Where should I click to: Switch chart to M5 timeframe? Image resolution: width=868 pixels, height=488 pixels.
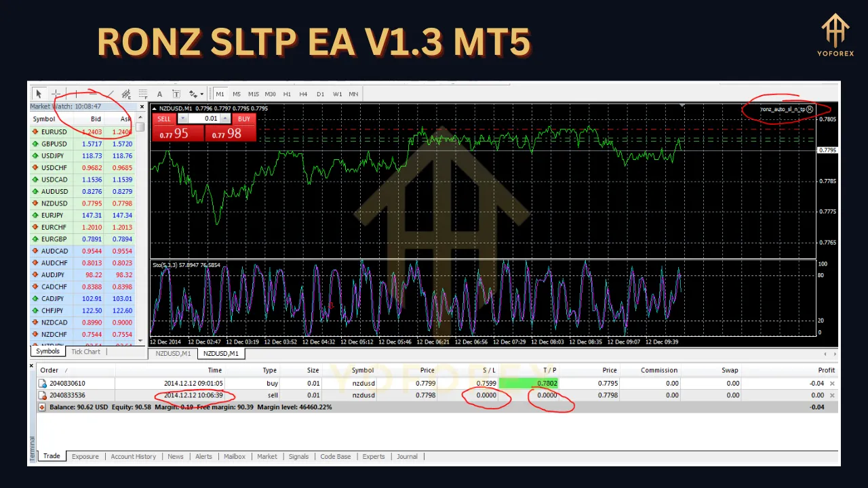[x=237, y=94]
